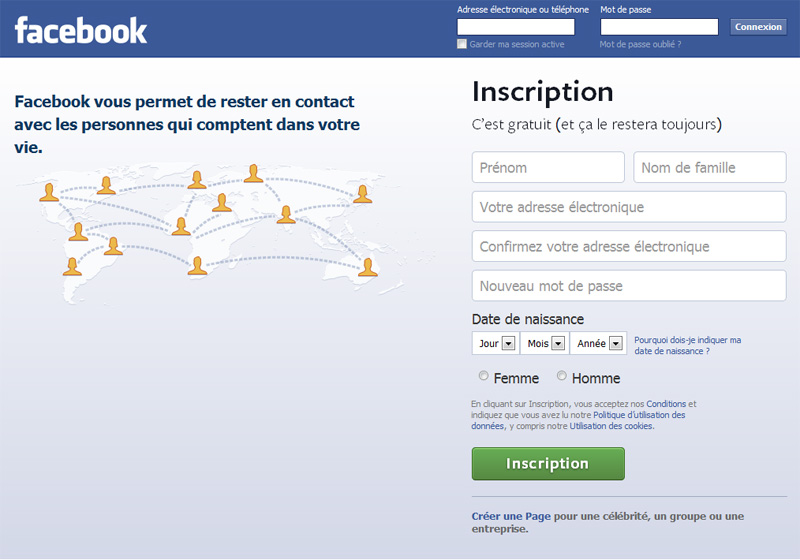Click the person icon over Australia on map
The width and height of the screenshot is (800, 560).
tap(368, 267)
